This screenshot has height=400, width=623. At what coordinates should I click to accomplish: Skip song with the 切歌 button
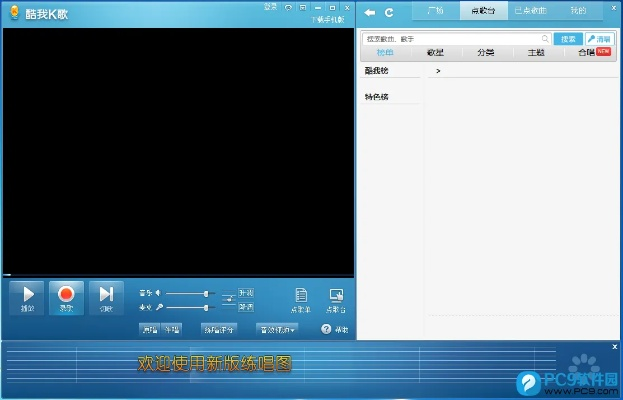[x=105, y=297]
